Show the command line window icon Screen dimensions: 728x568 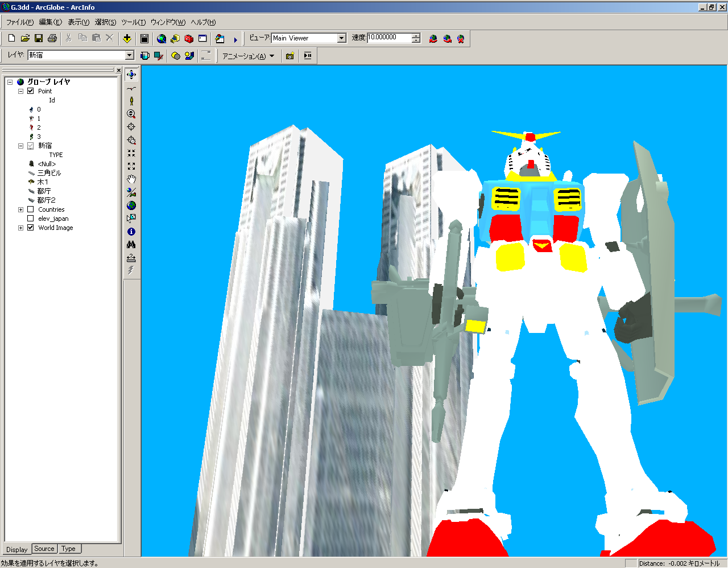(x=202, y=38)
